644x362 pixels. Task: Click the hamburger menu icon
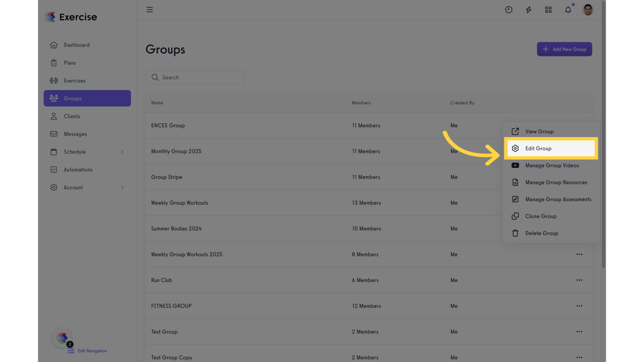point(149,9)
